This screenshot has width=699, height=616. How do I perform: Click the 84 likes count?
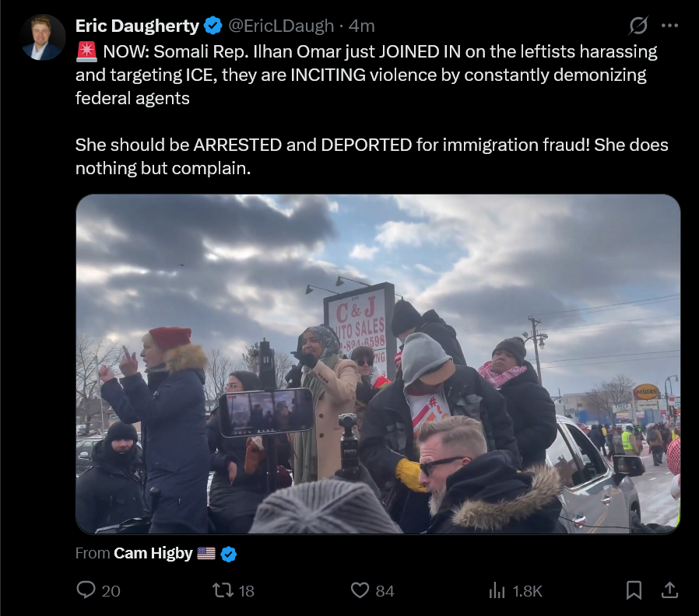[x=385, y=591]
